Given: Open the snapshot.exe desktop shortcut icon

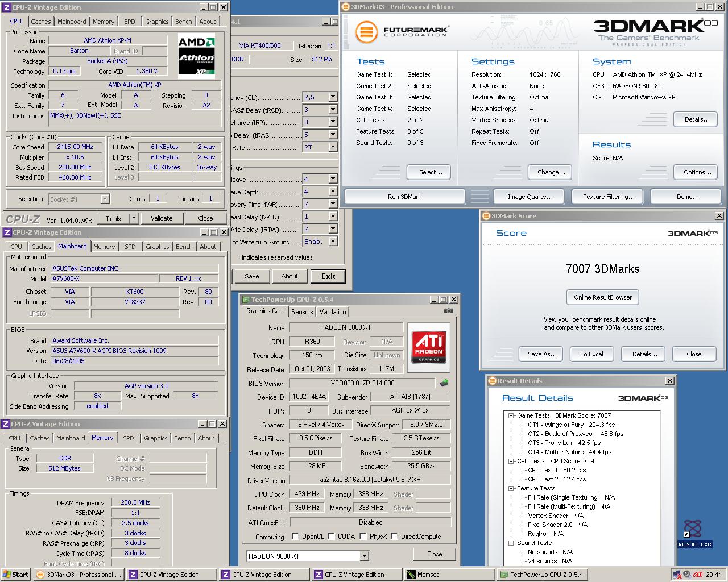Looking at the screenshot, I should pyautogui.click(x=692, y=529).
